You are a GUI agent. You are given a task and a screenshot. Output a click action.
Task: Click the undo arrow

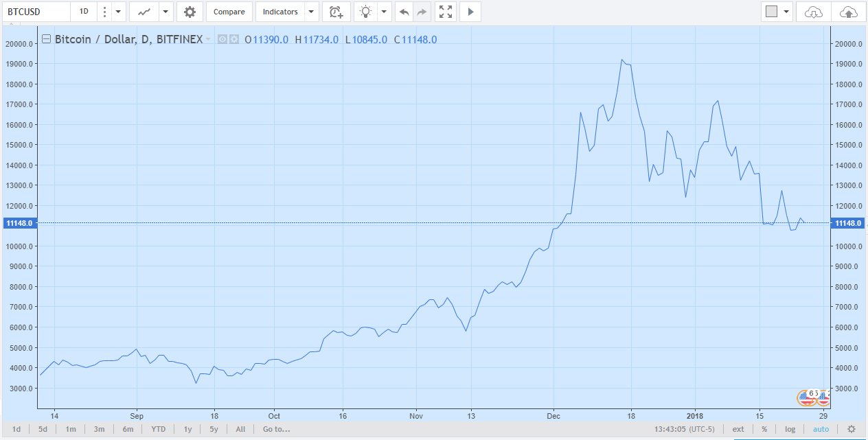(404, 12)
